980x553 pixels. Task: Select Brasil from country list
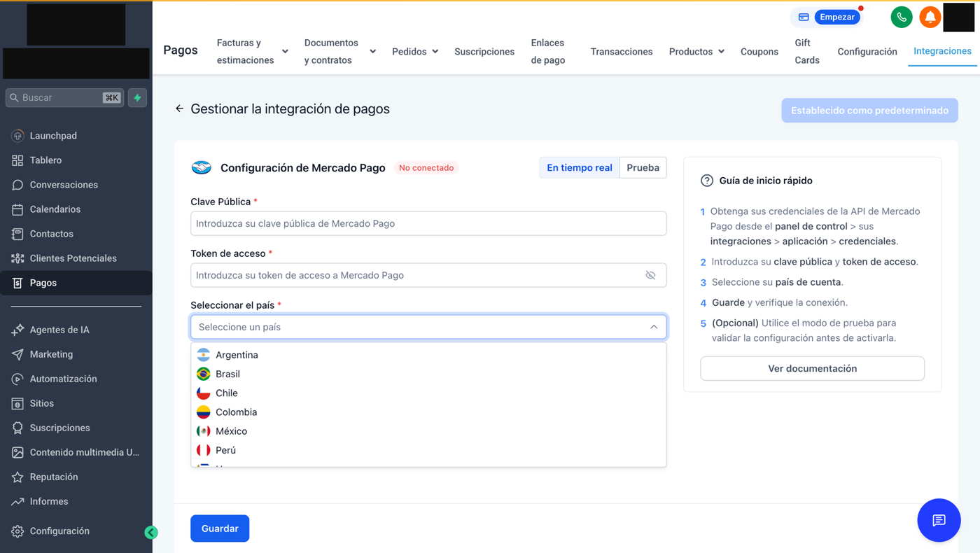428,374
